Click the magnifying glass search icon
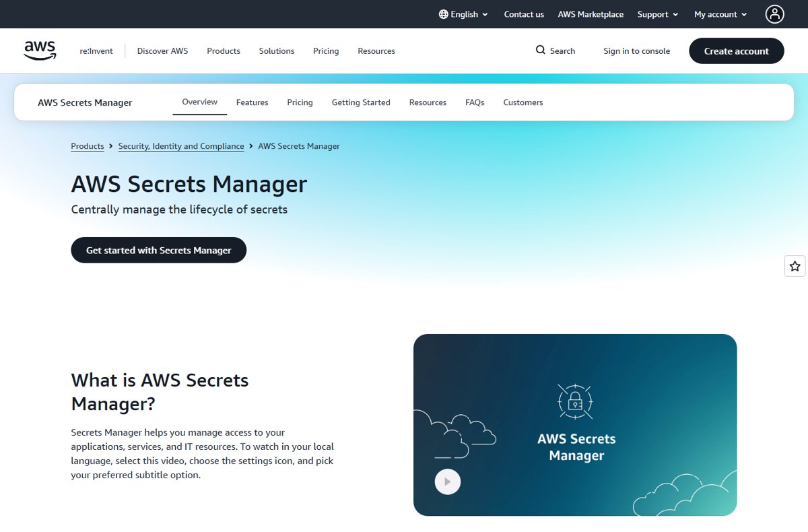Image resolution: width=808 pixels, height=532 pixels. tap(541, 50)
